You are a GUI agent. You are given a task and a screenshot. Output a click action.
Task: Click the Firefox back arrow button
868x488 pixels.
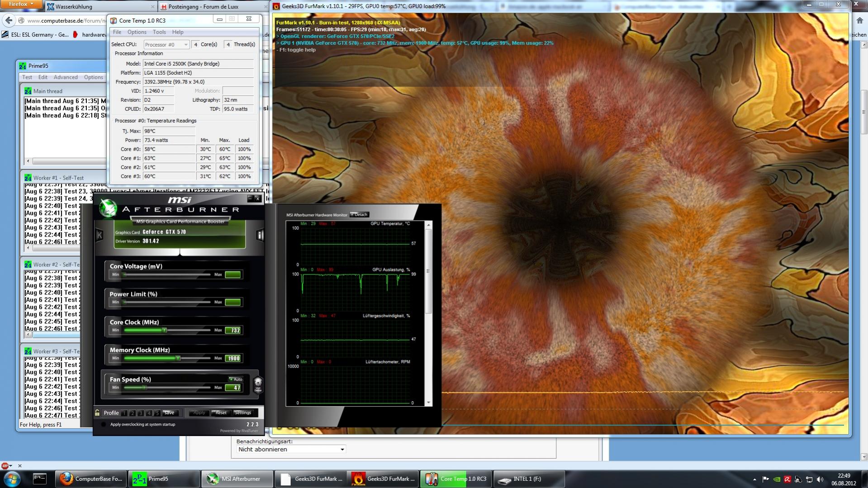(x=9, y=20)
